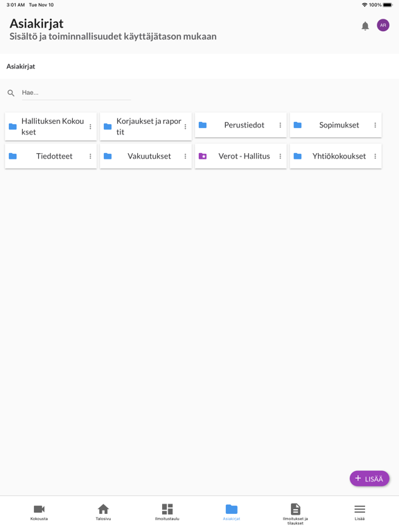Open the Perustiedot folder name
The height and width of the screenshot is (532, 399).
[244, 125]
